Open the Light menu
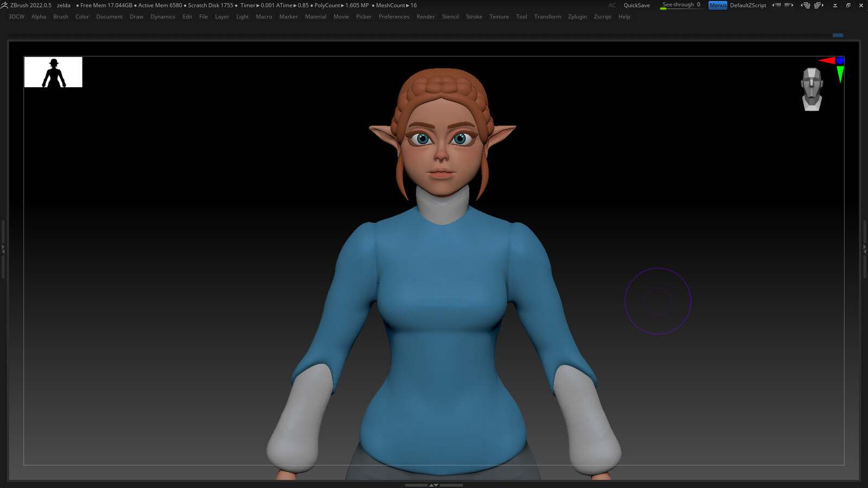Image resolution: width=868 pixels, height=488 pixels. click(x=242, y=17)
